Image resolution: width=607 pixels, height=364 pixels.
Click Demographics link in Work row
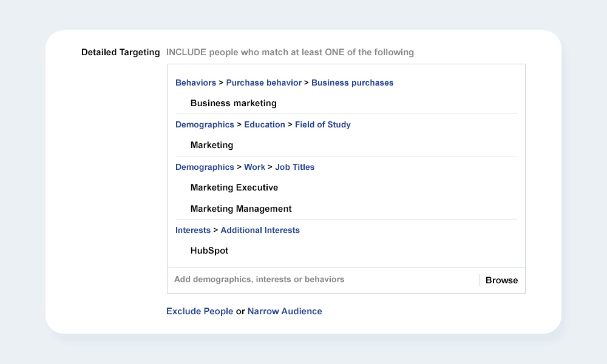tap(205, 167)
